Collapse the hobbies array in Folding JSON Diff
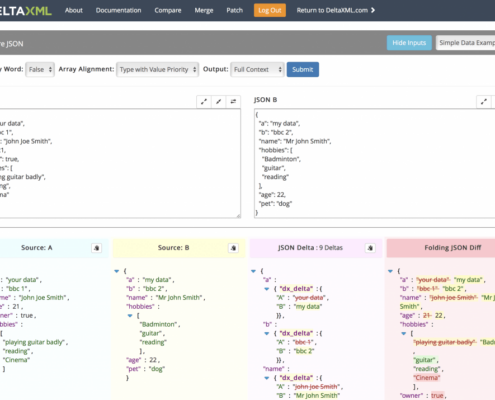 (x=404, y=333)
